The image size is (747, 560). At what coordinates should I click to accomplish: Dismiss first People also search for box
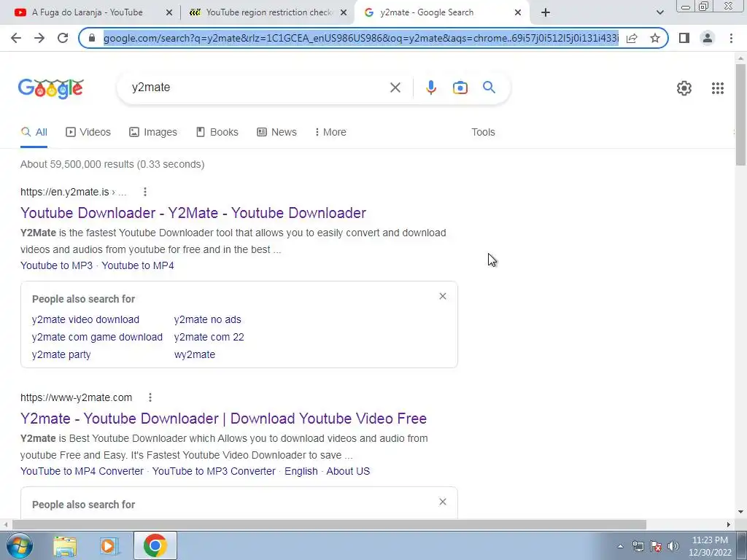[x=443, y=296]
